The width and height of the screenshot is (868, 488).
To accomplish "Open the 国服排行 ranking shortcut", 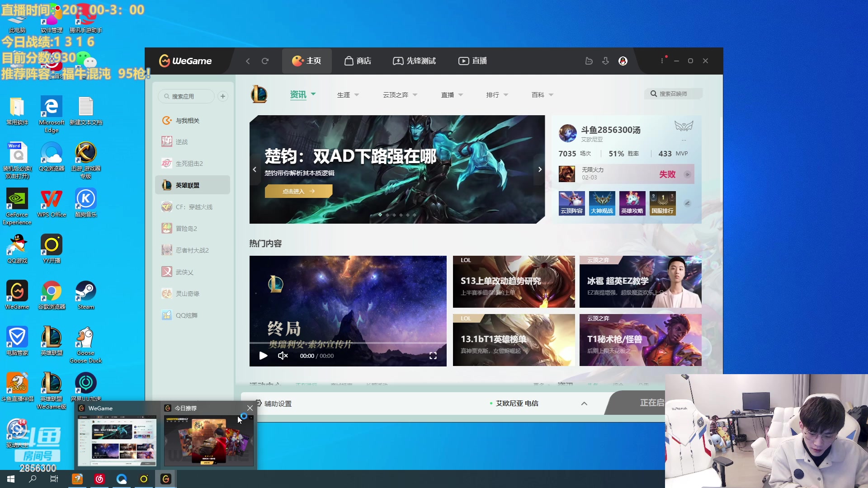I will [x=662, y=203].
